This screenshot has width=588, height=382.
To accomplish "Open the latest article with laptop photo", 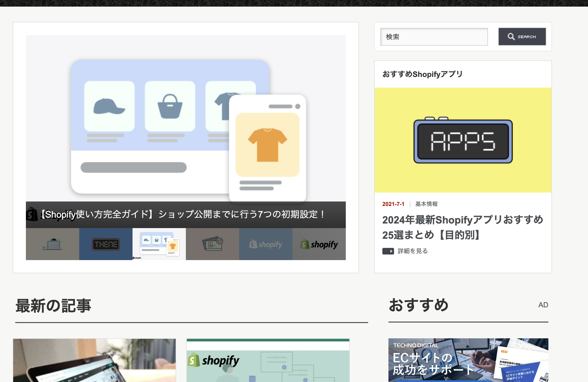I will tap(94, 360).
